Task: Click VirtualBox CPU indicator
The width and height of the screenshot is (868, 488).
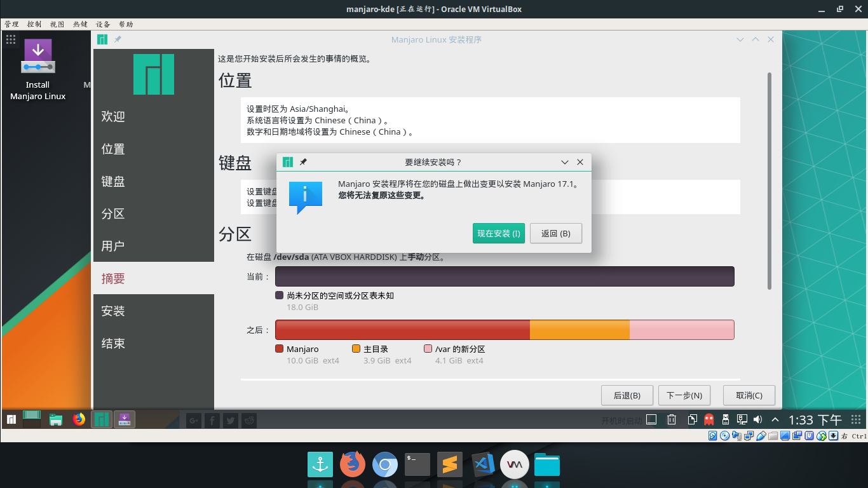Action: coord(809,435)
